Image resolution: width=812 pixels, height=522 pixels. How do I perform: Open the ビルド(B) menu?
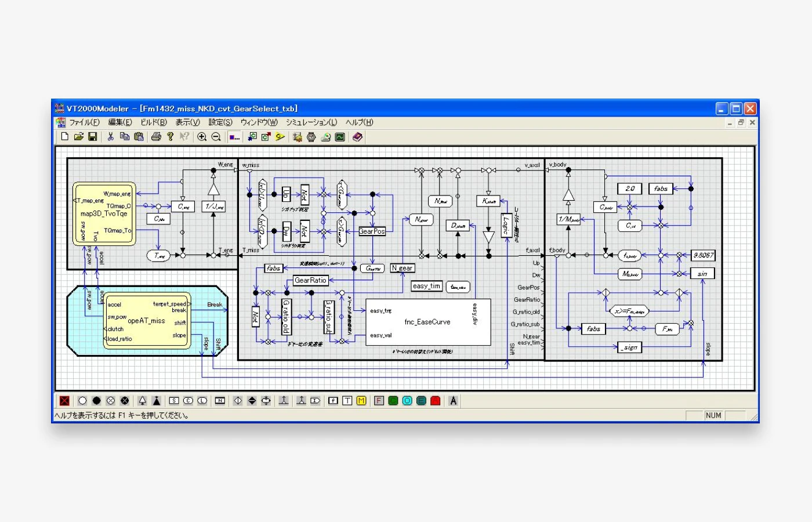point(153,122)
